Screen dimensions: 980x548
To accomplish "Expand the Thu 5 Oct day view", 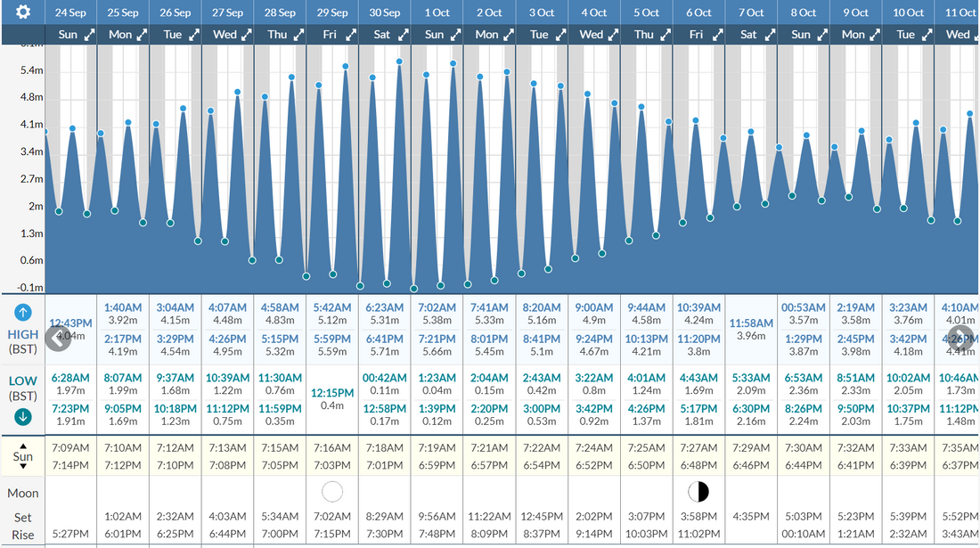I will (666, 35).
